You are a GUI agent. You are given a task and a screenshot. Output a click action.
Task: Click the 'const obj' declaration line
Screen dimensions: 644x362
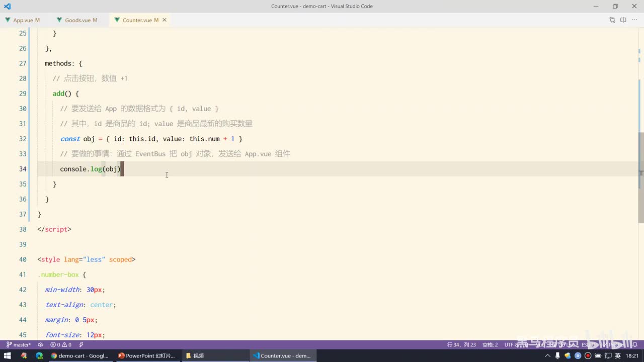(151, 139)
